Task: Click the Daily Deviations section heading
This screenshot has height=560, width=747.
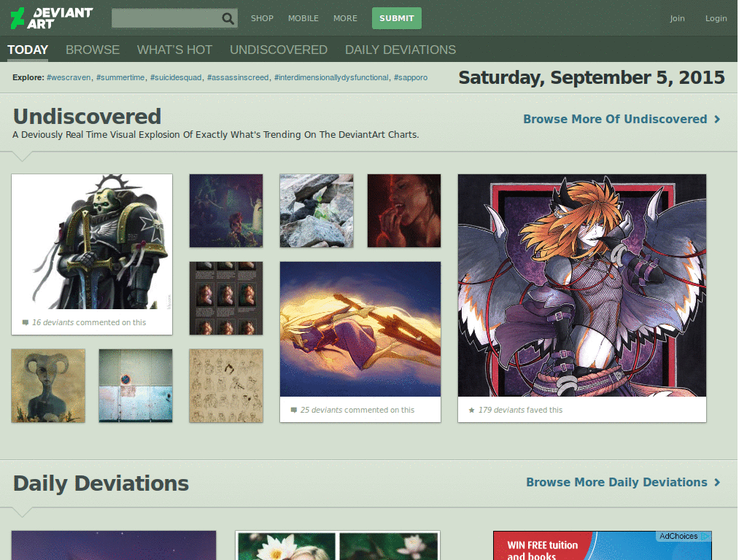Action: [101, 483]
